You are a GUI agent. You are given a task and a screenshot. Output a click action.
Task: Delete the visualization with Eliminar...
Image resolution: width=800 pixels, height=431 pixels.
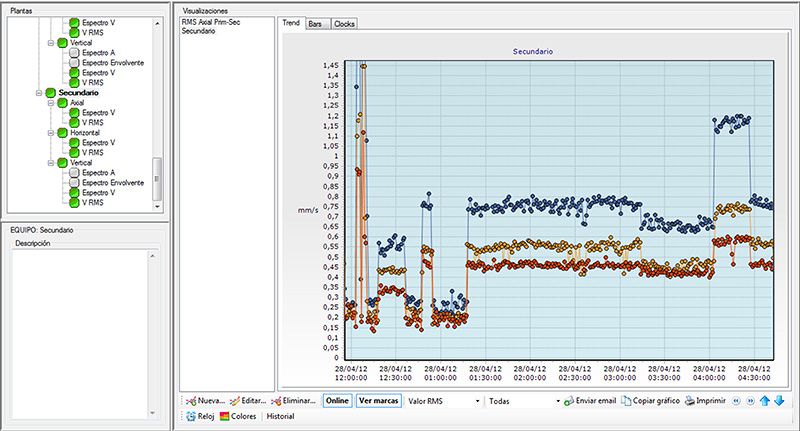point(294,401)
